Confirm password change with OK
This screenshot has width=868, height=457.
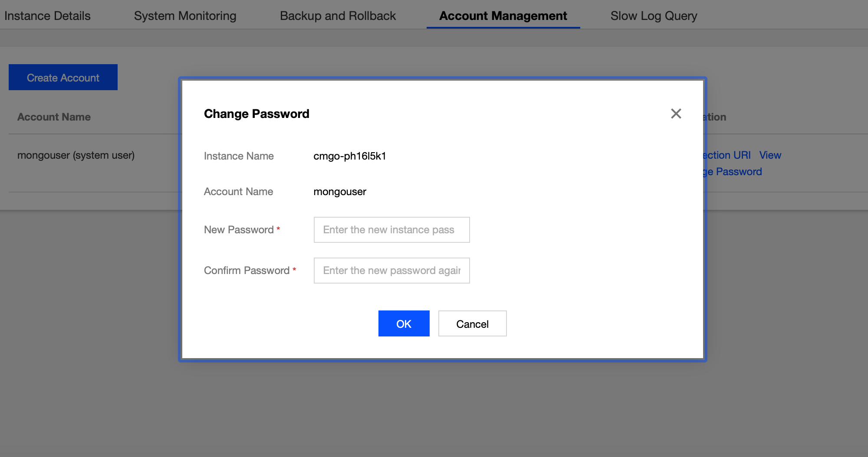pyautogui.click(x=404, y=323)
